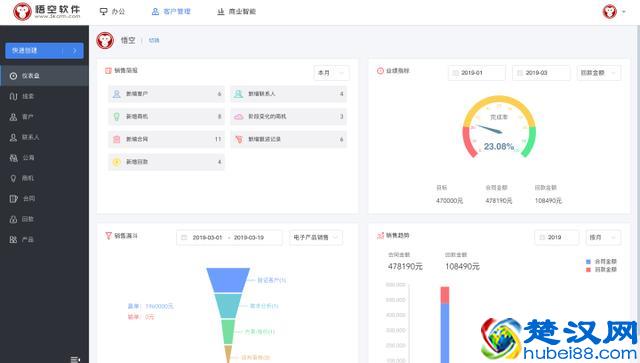Open the 公海 customer pool sidebar icon
Viewport: 640px width, 363px height.
click(x=13, y=158)
